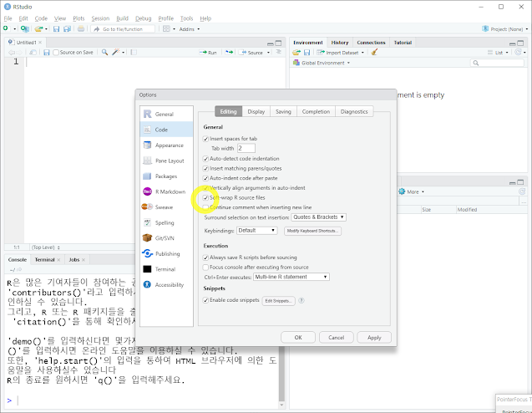The height and width of the screenshot is (413, 532).
Task: Switch to the Saving tab
Action: coord(283,112)
